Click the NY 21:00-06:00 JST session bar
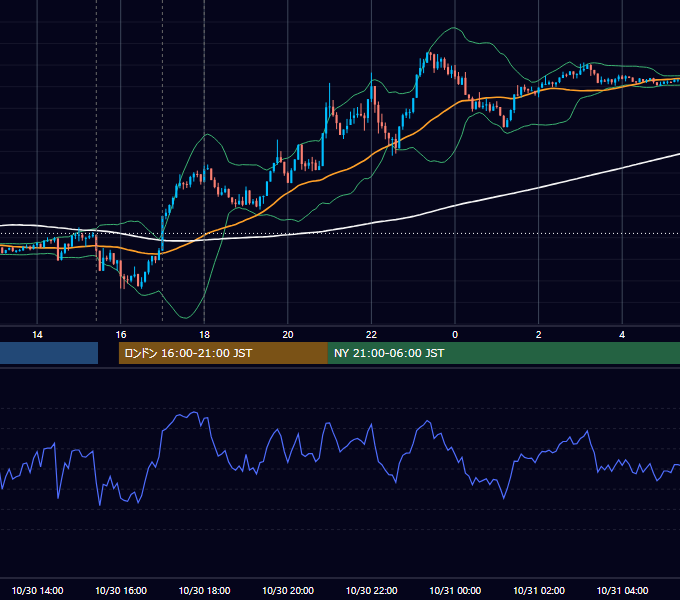 point(503,353)
